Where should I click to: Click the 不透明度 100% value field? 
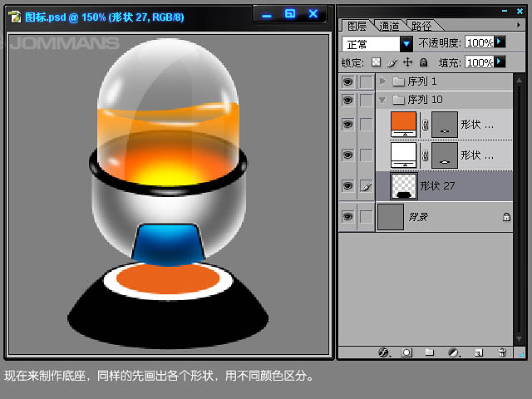coord(480,42)
